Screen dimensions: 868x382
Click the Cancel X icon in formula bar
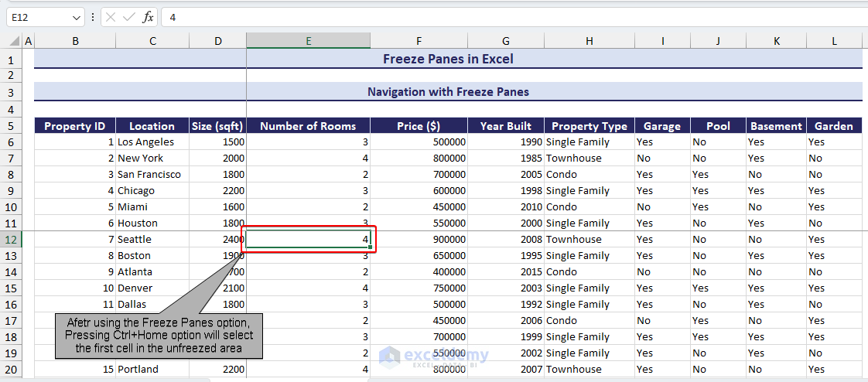pyautogui.click(x=111, y=17)
